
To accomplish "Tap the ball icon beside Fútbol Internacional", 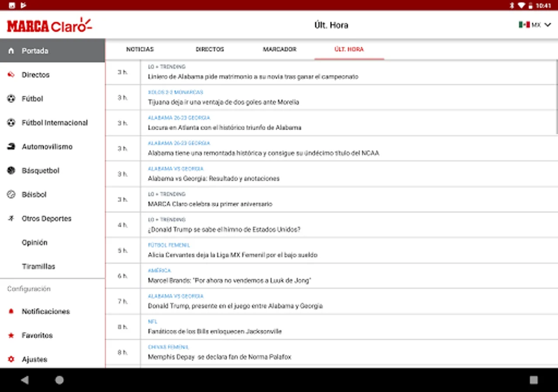I will tap(11, 123).
